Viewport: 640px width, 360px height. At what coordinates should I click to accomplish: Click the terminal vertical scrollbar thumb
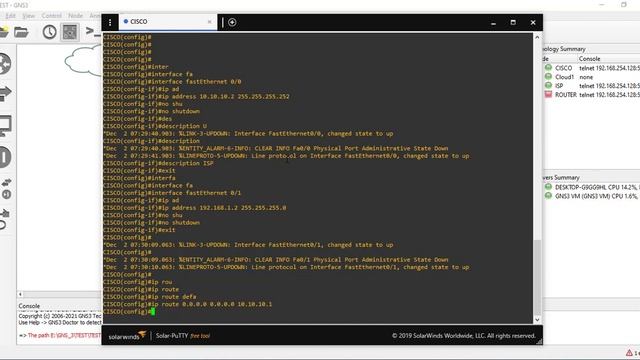tap(537, 276)
